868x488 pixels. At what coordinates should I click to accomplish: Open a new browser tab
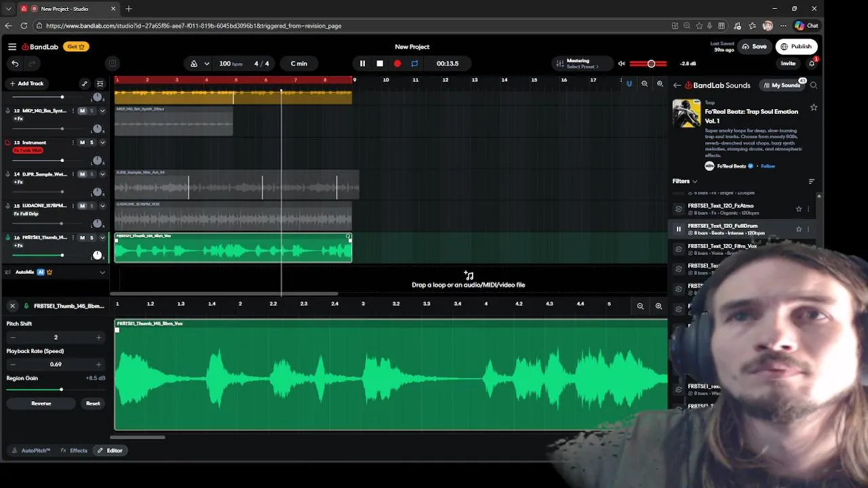pyautogui.click(x=129, y=9)
